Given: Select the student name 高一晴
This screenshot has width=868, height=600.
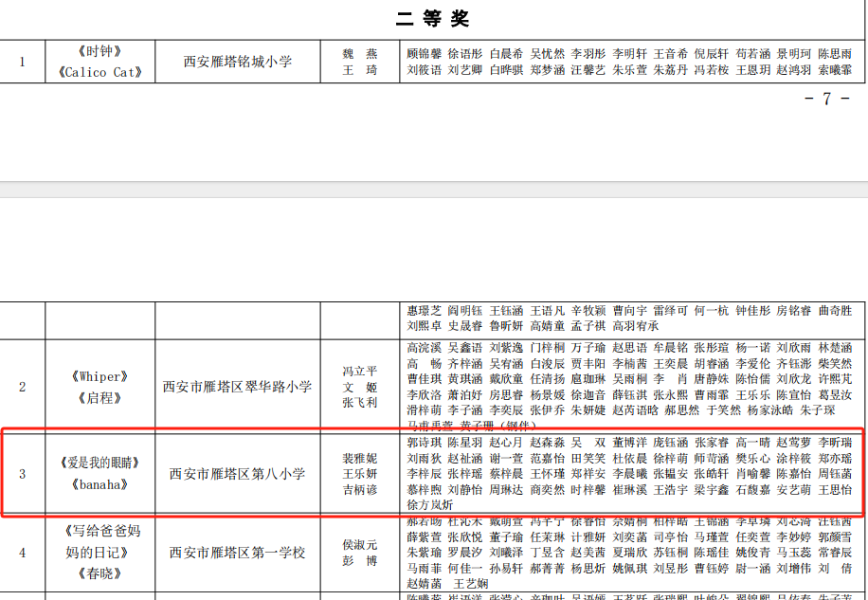Looking at the screenshot, I should point(752,443).
